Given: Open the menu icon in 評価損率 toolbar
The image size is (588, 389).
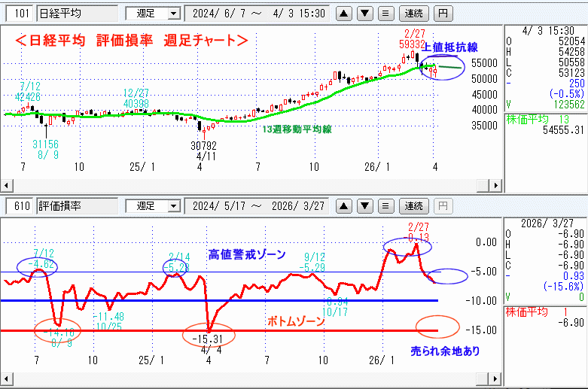Looking at the screenshot, I should click(x=385, y=206).
